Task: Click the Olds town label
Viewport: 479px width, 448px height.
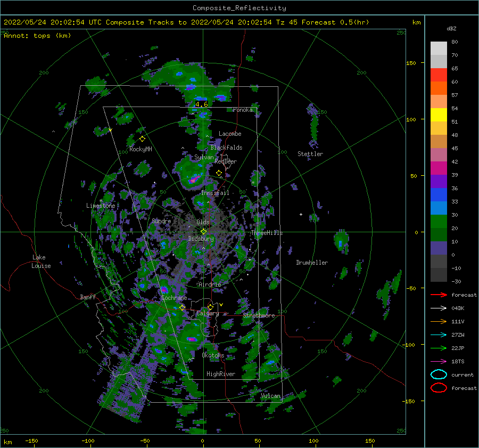Action: tap(203, 222)
